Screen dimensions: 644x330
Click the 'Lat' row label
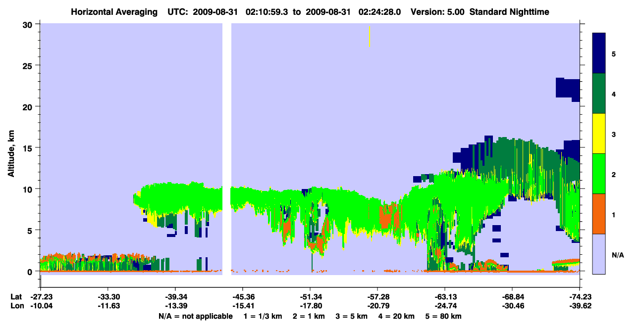click(x=16, y=297)
